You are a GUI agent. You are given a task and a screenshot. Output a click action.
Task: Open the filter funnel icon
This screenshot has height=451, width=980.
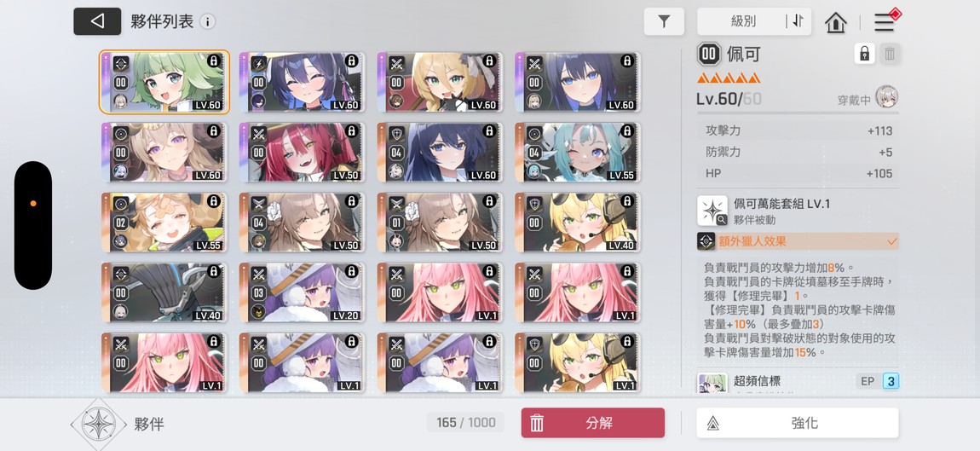tap(664, 22)
